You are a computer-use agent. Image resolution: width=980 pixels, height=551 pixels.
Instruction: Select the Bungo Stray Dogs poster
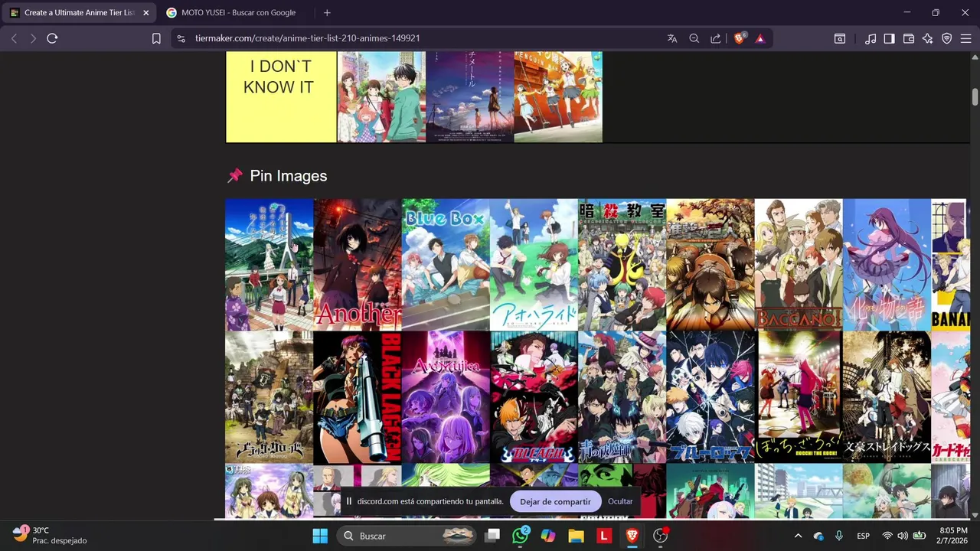(887, 397)
